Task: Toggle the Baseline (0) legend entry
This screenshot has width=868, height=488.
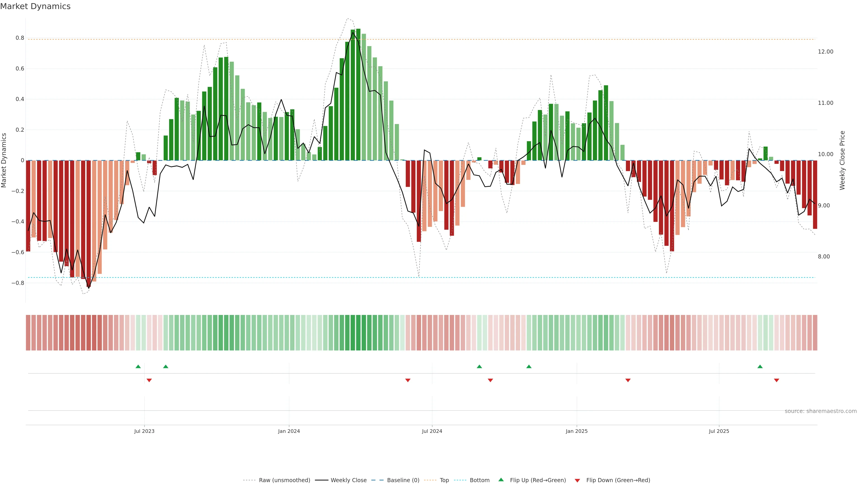Action: tap(403, 480)
